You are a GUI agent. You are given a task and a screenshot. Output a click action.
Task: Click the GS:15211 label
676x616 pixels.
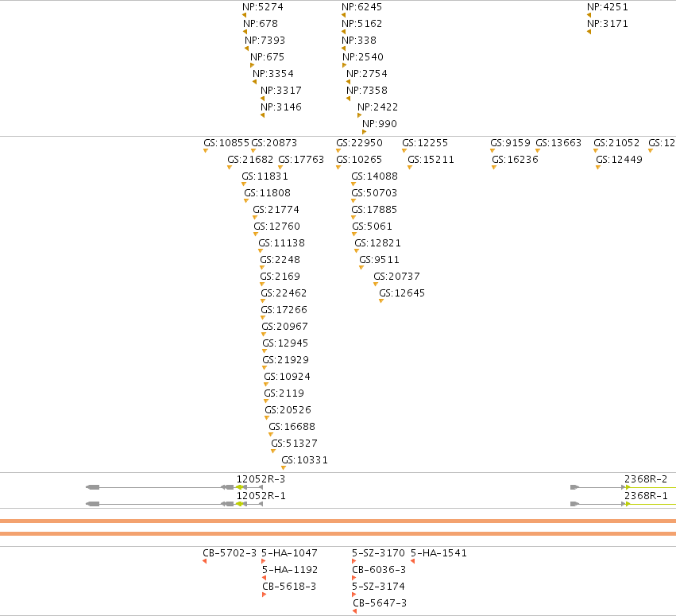click(431, 160)
